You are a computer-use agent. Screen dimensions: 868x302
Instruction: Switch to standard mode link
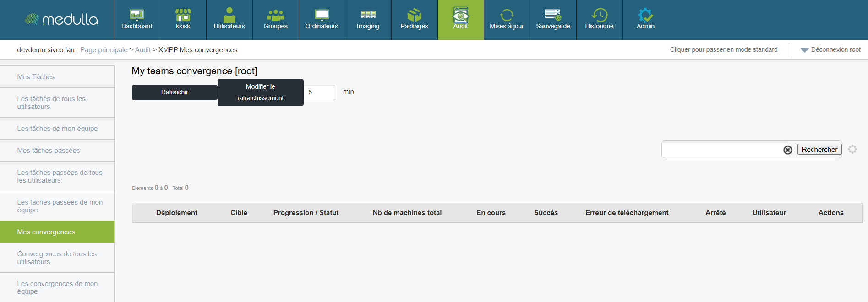tap(723, 49)
